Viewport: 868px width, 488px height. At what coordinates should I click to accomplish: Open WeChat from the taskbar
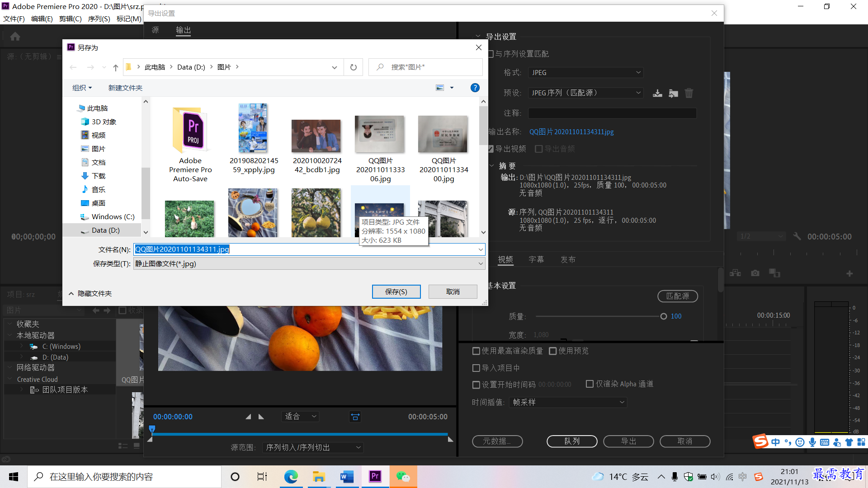tap(403, 476)
